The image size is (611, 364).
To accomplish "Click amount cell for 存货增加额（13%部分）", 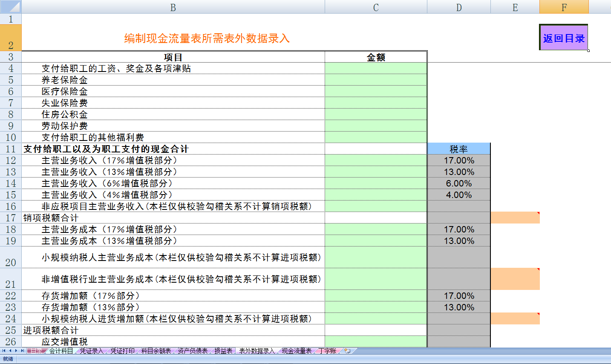I will pos(376,307).
